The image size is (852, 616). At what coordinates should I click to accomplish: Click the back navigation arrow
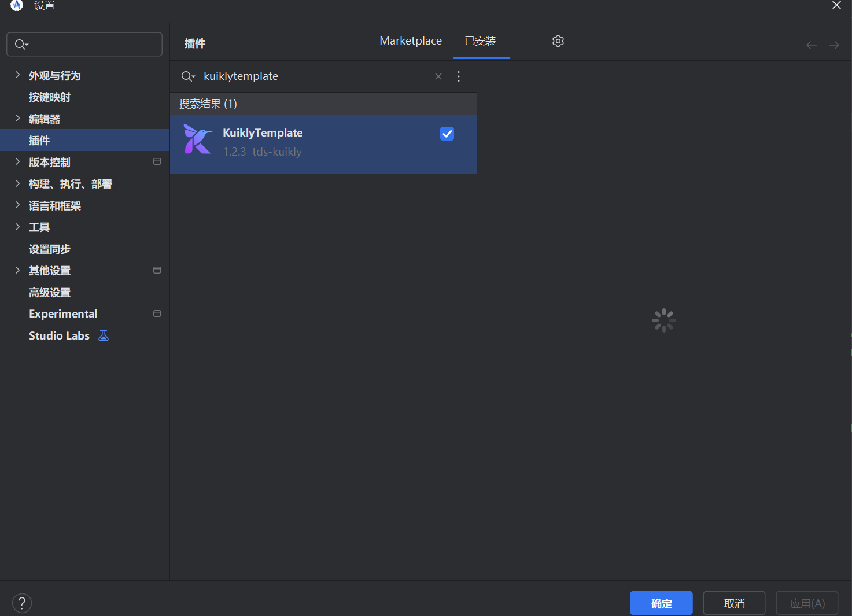[812, 45]
